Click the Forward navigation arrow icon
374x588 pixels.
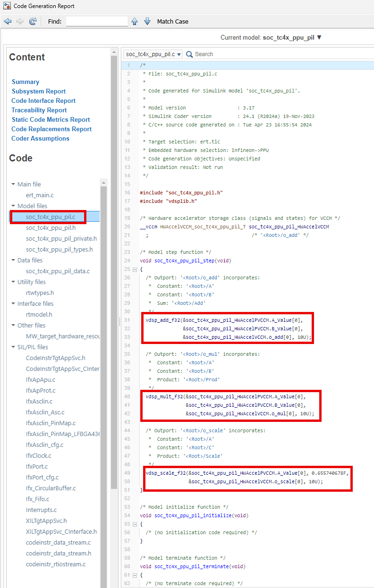click(20, 21)
